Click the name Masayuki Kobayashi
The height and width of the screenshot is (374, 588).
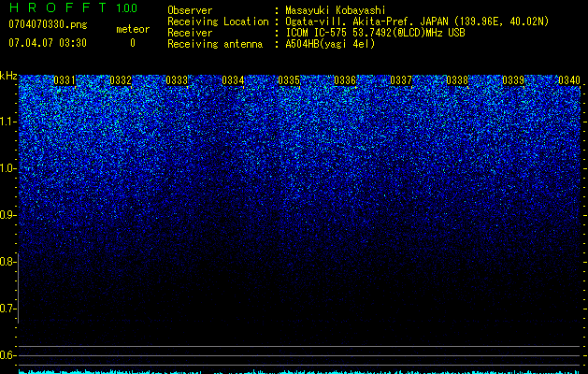(x=336, y=10)
